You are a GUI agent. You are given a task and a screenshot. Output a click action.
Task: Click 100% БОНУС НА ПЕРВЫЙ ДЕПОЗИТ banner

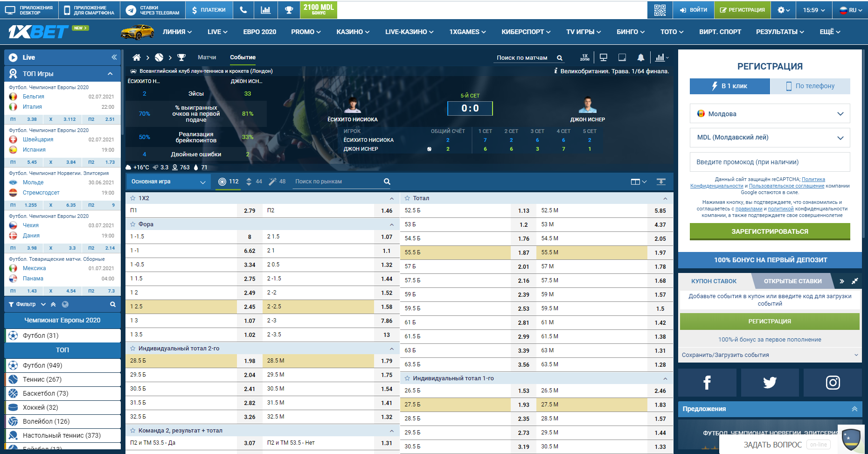point(770,260)
